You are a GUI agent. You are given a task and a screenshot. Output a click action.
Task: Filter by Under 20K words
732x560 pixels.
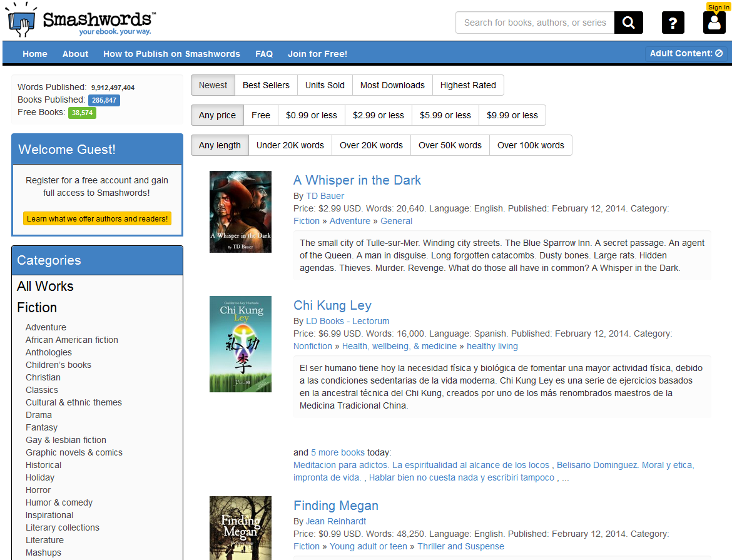[290, 145]
